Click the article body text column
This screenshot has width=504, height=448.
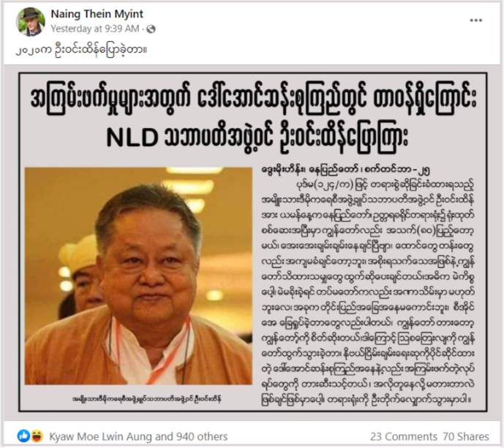tap(367, 293)
